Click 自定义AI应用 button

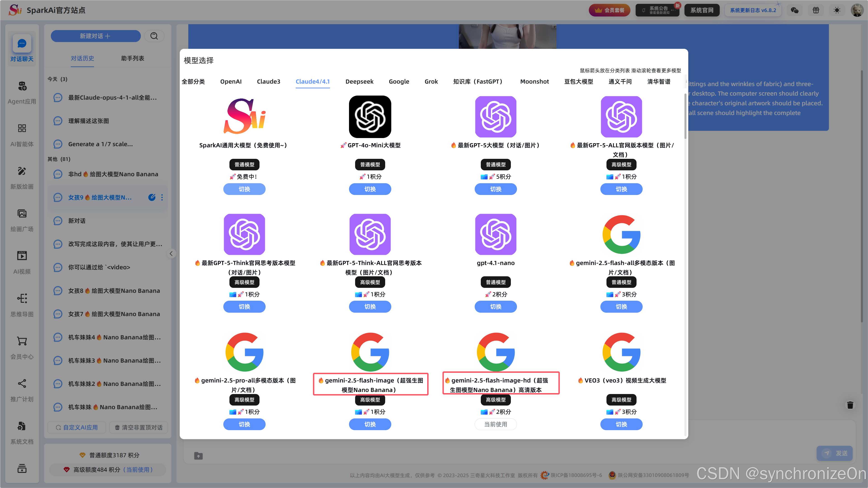(x=77, y=427)
